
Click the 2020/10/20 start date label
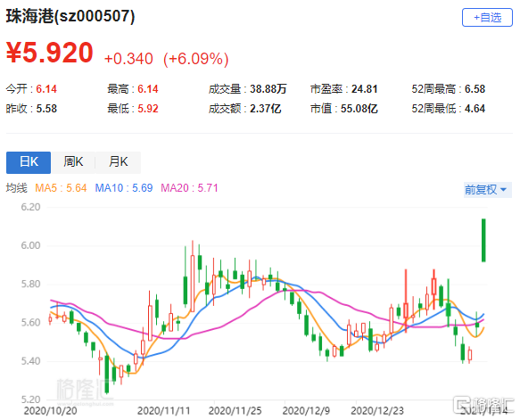51,411
